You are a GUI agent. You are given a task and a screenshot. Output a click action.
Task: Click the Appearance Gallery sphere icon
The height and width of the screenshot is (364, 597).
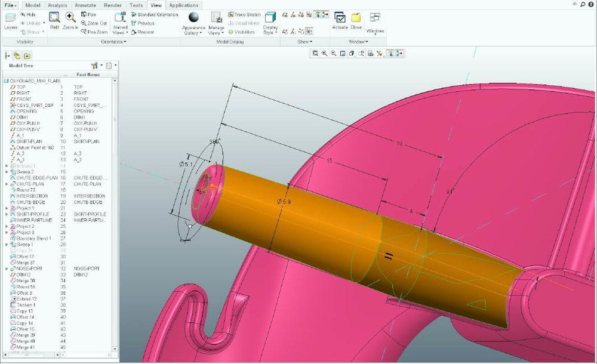[194, 19]
